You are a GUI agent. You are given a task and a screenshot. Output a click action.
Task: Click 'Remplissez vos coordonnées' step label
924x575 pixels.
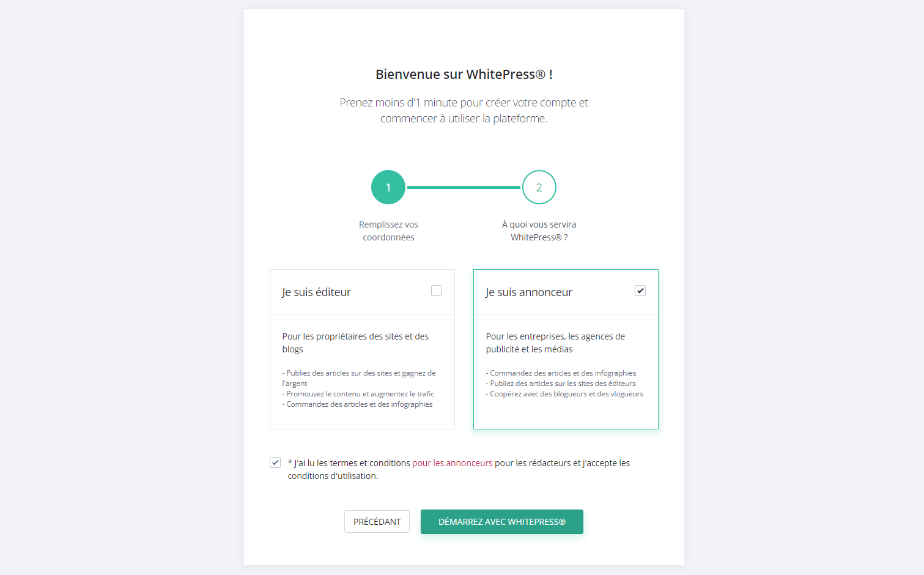388,231
